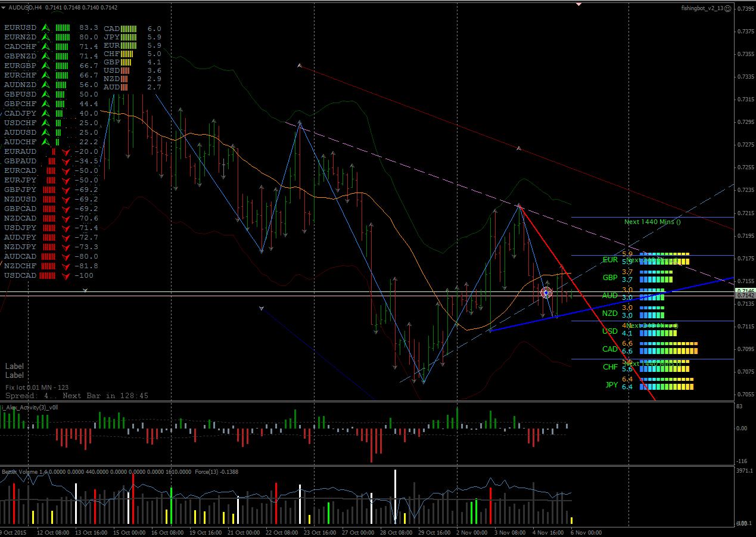The height and width of the screenshot is (537, 756).
Task: Click the i_Alex_Activity(3)_v0ll indicator title
Action: [30, 408]
